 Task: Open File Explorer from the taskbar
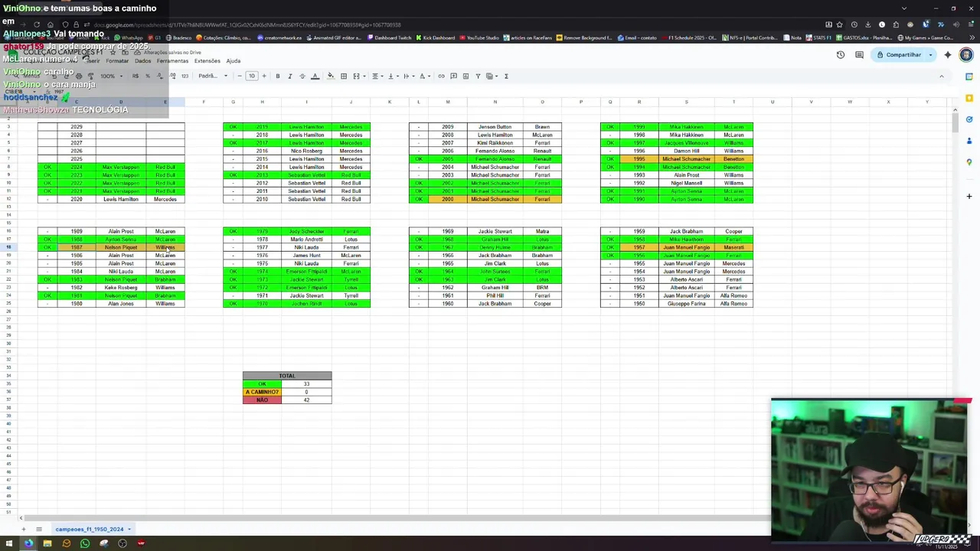[47, 543]
